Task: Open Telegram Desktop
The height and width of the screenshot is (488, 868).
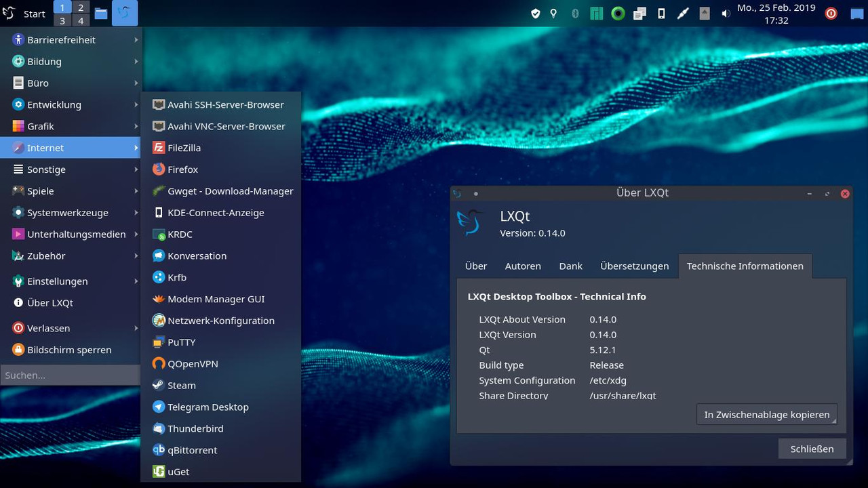Action: [220, 407]
